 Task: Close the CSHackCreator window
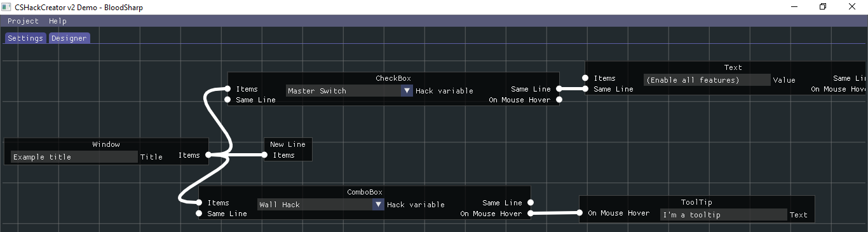[x=852, y=7]
